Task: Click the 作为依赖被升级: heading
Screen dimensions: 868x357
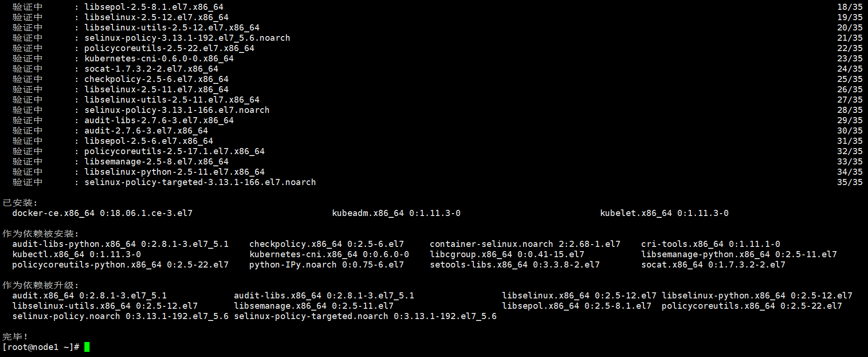Action: tap(40, 285)
